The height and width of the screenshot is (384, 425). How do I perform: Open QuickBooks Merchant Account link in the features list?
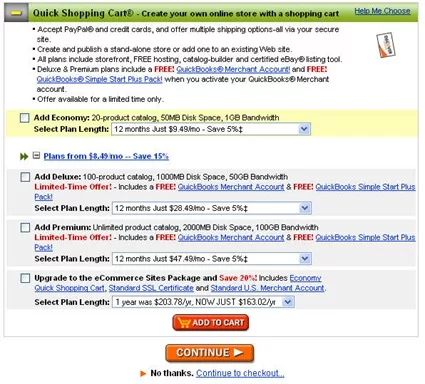click(x=233, y=69)
